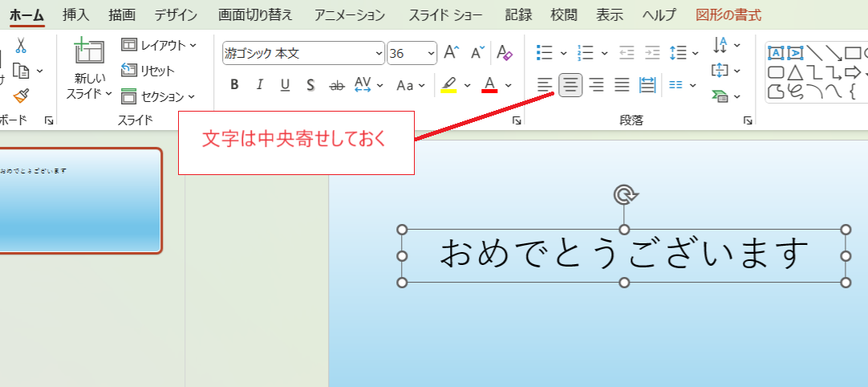This screenshot has height=387, width=868.
Task: Toggle center text alignment
Action: [570, 85]
